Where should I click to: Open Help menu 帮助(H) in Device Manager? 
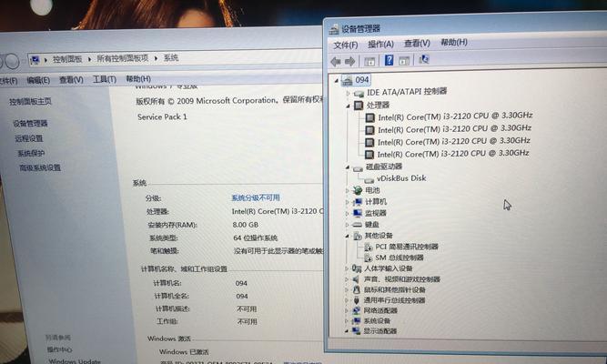(454, 42)
